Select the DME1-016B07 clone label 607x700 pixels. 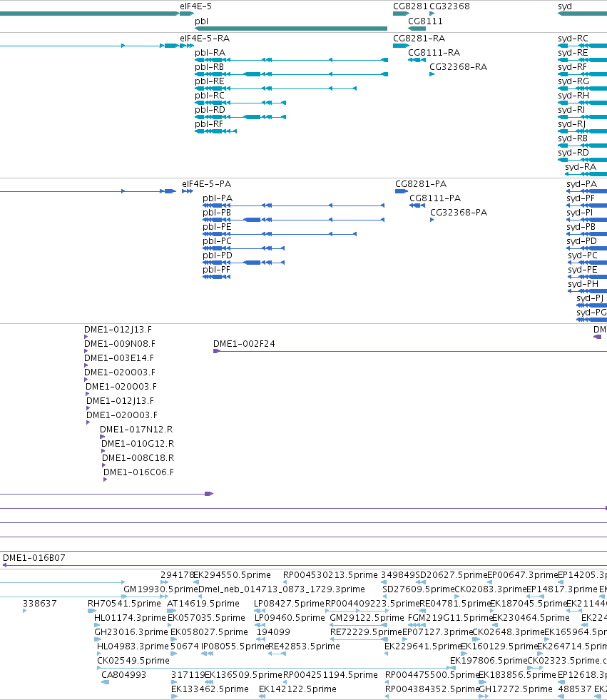point(34,558)
